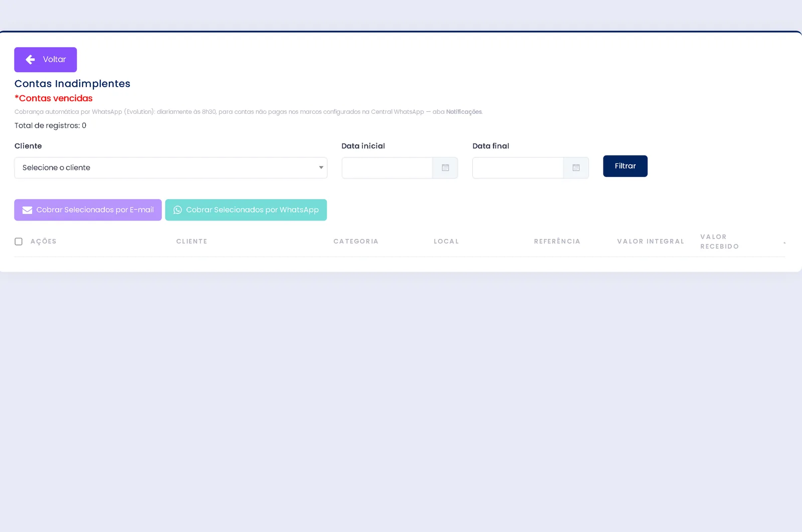Open the Notificações link in the notice
Image resolution: width=802 pixels, height=532 pixels.
click(464, 112)
